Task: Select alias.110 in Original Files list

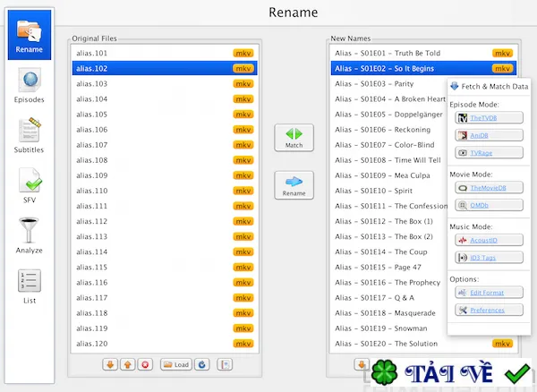Action: coord(165,191)
